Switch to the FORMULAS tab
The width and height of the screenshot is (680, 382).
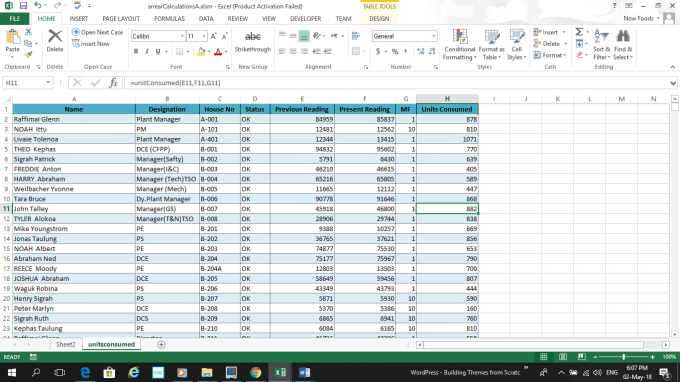click(x=169, y=19)
